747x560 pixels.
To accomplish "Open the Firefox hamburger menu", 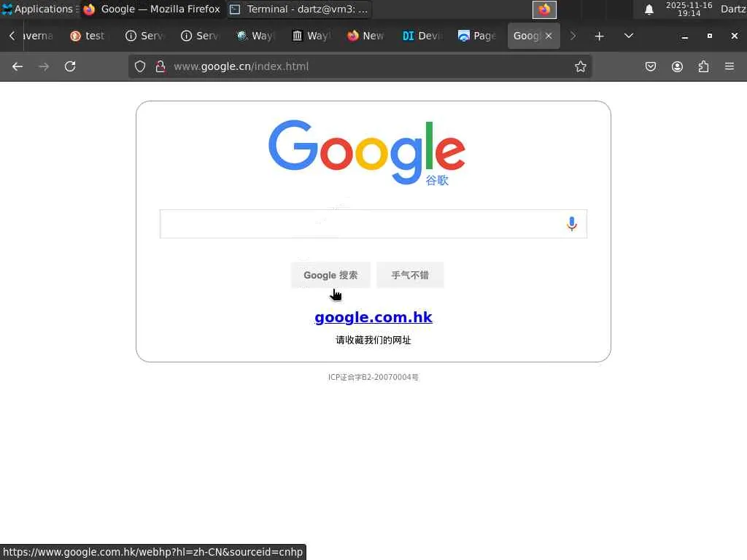I will [x=729, y=66].
